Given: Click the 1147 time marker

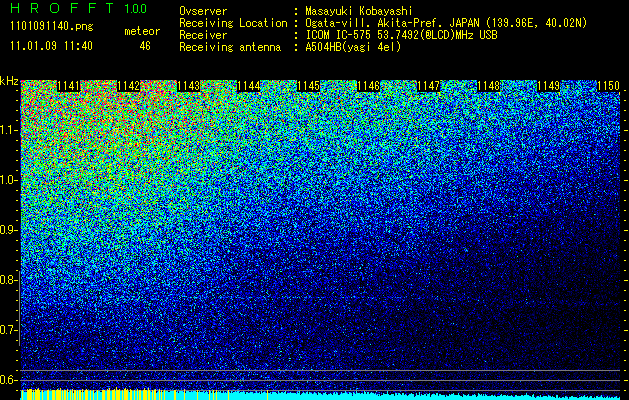Looking at the screenshot, I should (x=428, y=86).
